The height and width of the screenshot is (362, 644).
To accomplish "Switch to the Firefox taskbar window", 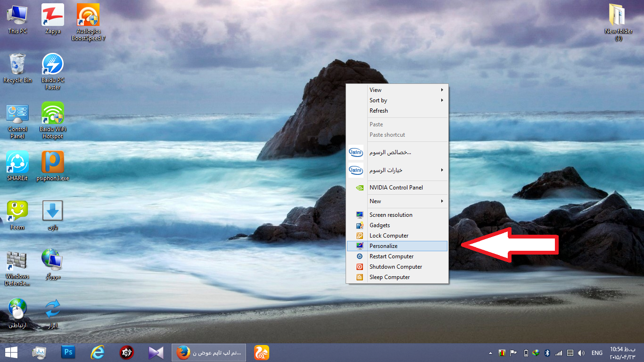I will pos(209,352).
